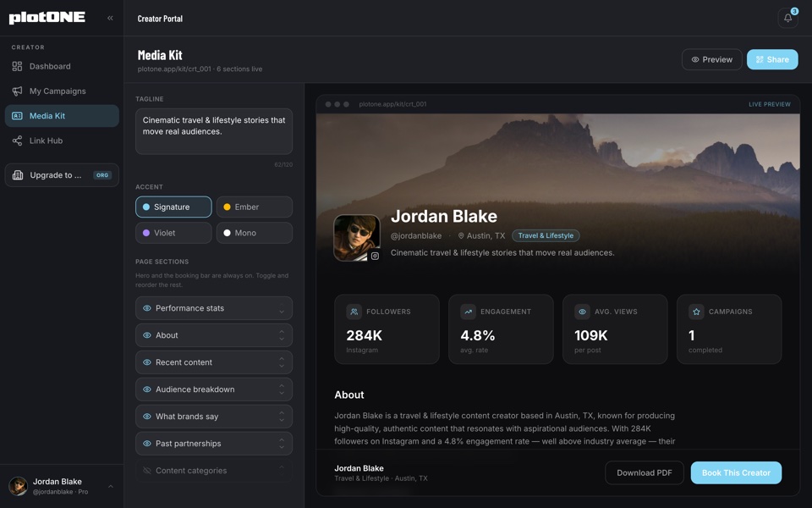Click the Campaigns star icon
The image size is (812, 508).
696,312
